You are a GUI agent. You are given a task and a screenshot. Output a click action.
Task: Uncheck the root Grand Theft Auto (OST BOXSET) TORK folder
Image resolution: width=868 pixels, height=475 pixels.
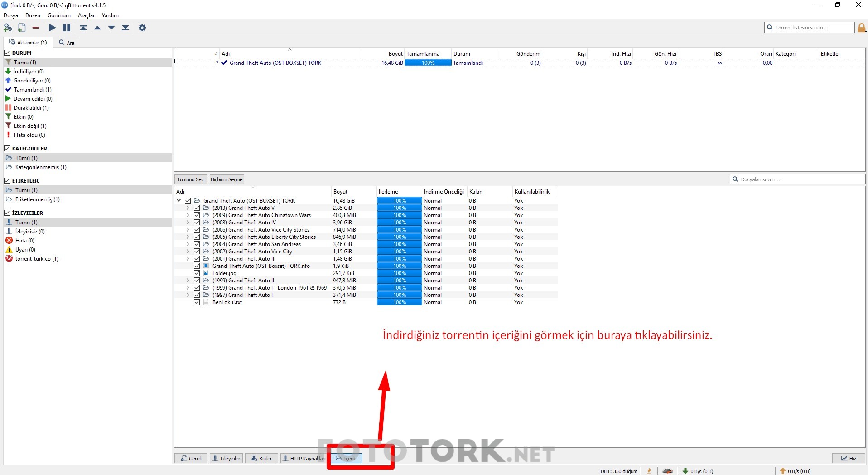188,201
